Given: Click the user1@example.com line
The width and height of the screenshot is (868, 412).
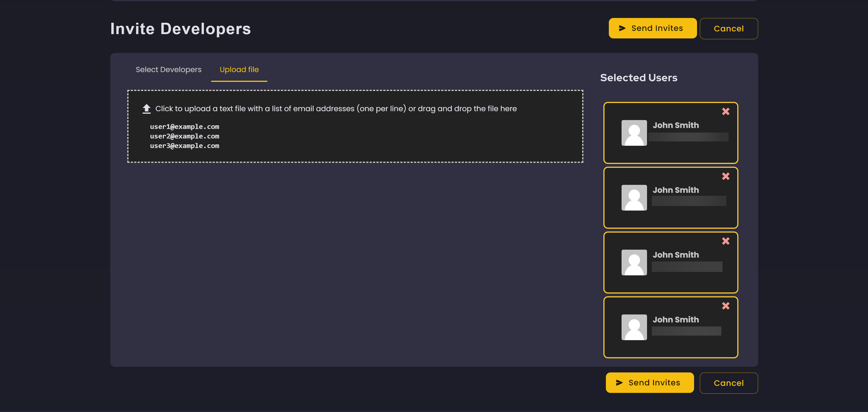Looking at the screenshot, I should (x=184, y=127).
